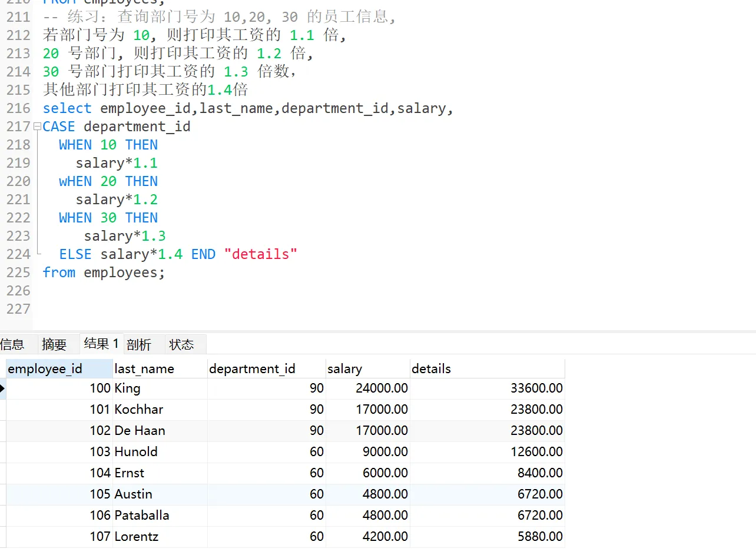Viewport: 756px width, 555px height.
Task: Collapse the CASE block fold marker
Action: click(38, 127)
